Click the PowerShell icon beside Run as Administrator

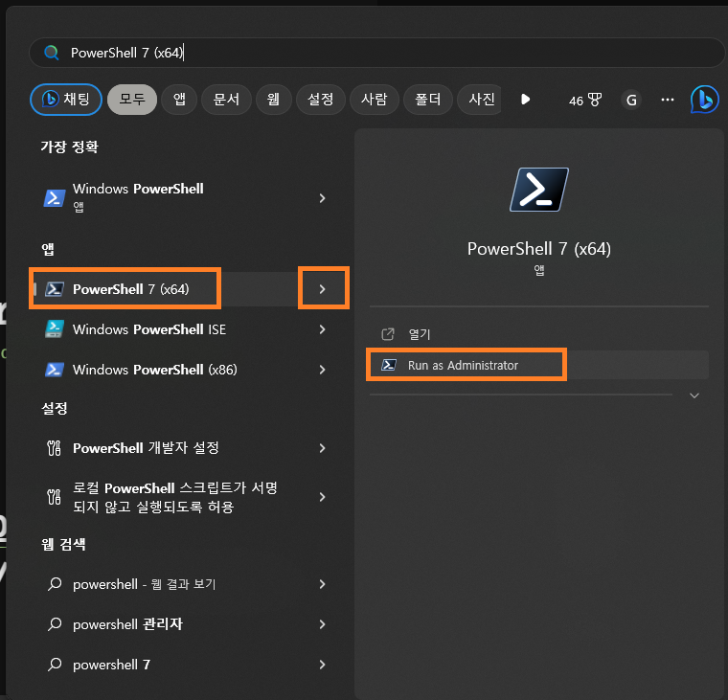click(389, 365)
